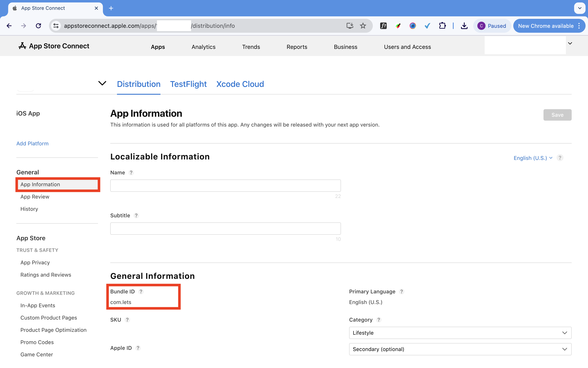This screenshot has height=368, width=588.
Task: Reload the App Store Connect page
Action: 38,26
